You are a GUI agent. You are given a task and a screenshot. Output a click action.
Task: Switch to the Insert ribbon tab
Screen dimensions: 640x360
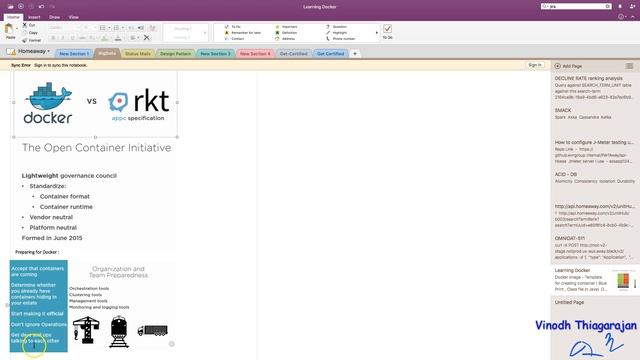coord(34,17)
